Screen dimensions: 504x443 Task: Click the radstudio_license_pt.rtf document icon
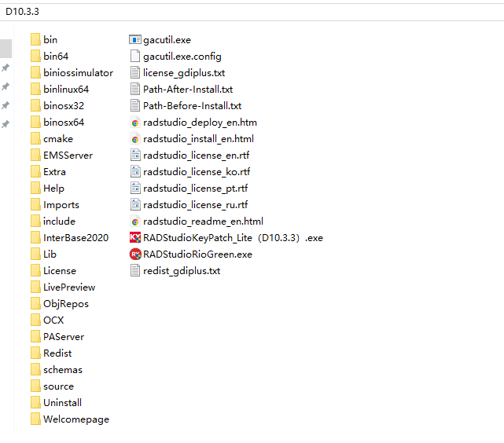coord(135,189)
